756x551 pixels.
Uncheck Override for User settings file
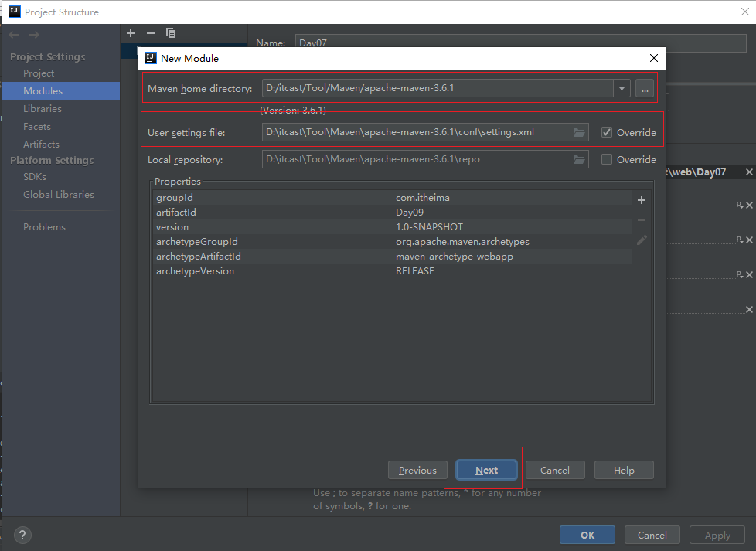coord(608,132)
